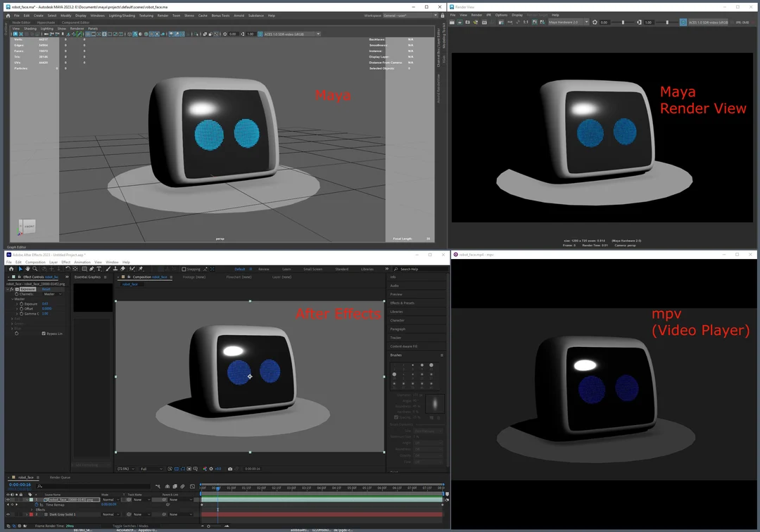Image resolution: width=760 pixels, height=532 pixels.
Task: Select the Hand tool in After Effects
Action: point(27,269)
